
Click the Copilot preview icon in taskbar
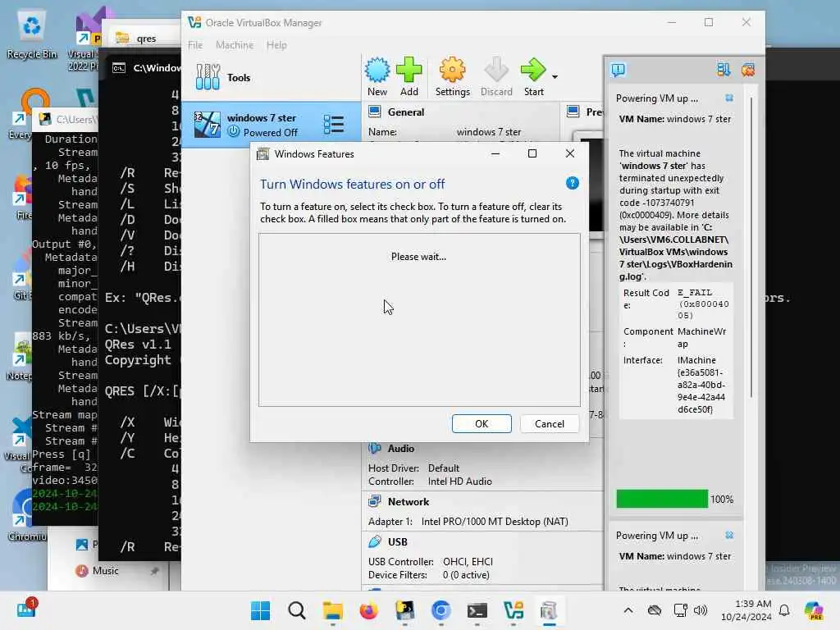click(x=814, y=610)
